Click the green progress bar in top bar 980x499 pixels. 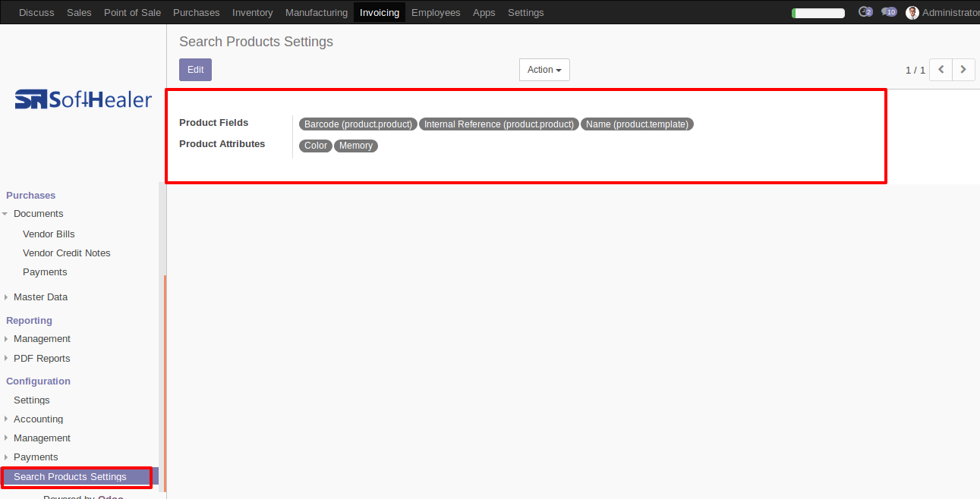(818, 13)
